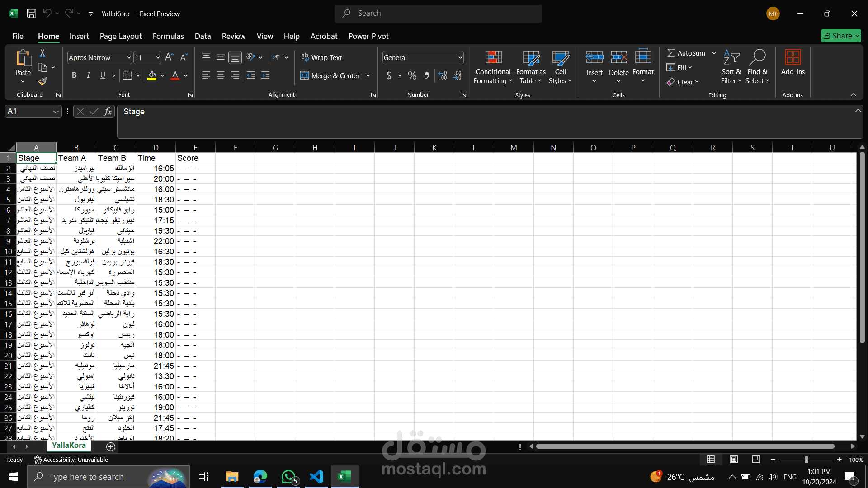Open Cell Styles gallery
Image resolution: width=868 pixels, height=488 pixels.
pyautogui.click(x=561, y=67)
